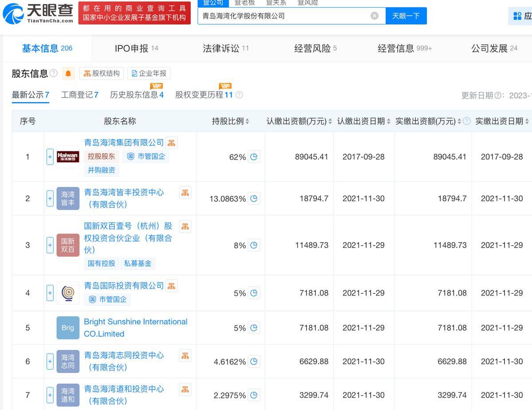Open equity structure icon for 青岛海湾志同投资中心
Screen dimensions: 532x410
click(x=185, y=355)
